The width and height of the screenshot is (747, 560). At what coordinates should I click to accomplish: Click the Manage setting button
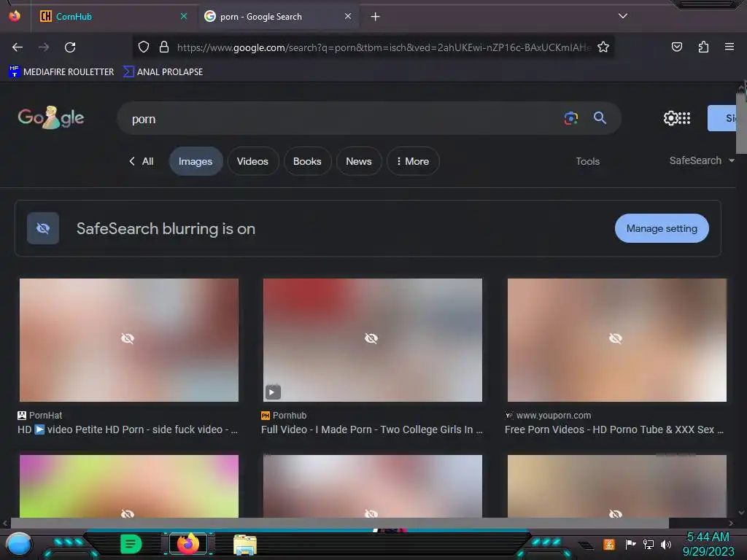tap(662, 228)
